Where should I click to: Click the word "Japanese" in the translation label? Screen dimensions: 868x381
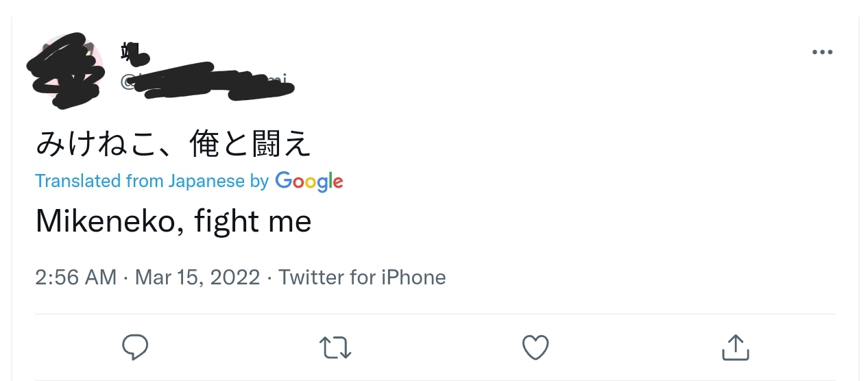[x=206, y=182]
